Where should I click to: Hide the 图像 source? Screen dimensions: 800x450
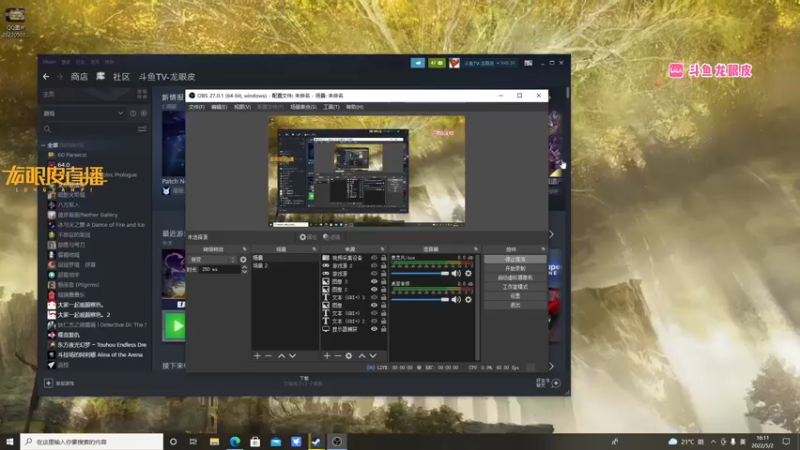coord(374,305)
